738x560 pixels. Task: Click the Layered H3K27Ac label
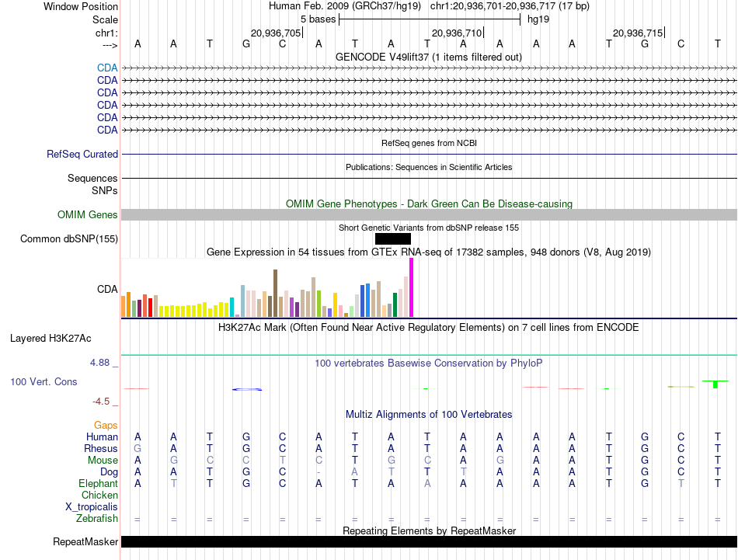tap(50, 339)
